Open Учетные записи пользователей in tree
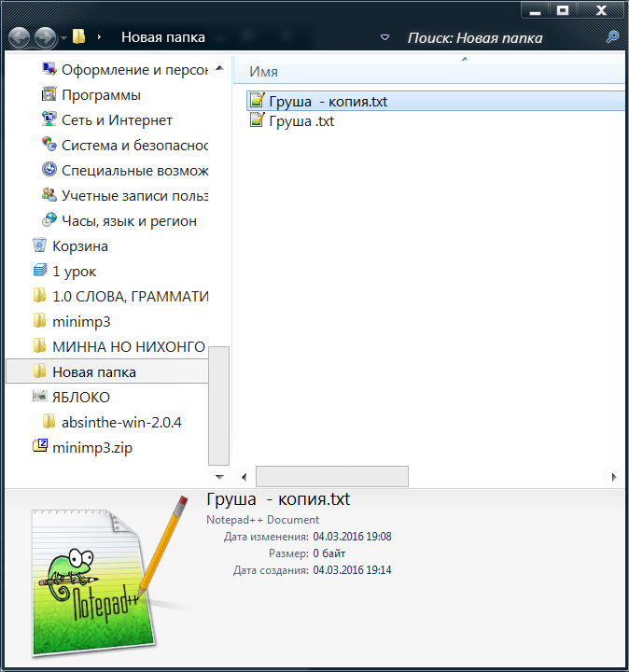This screenshot has width=629, height=672. click(134, 195)
